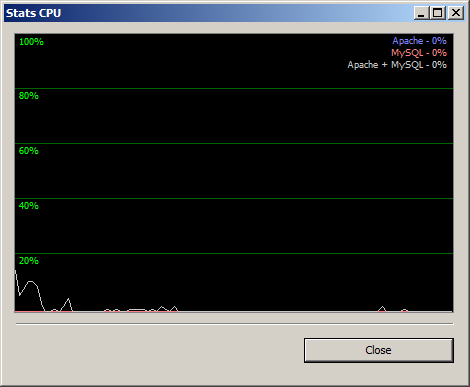Click the initial CPU spike in graph

(x=28, y=289)
